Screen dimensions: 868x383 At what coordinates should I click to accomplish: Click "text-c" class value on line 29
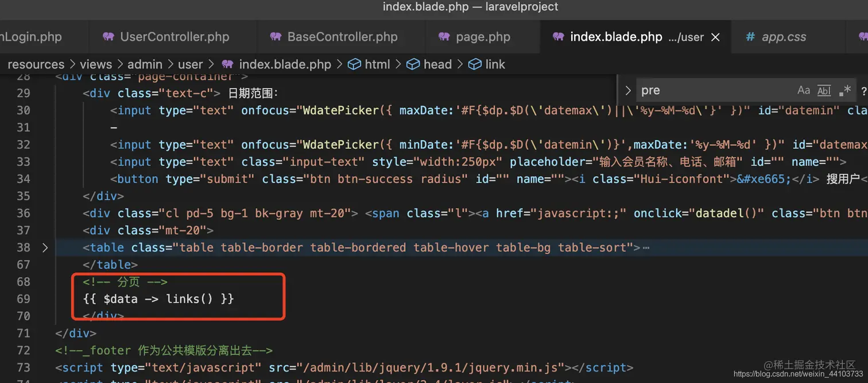coord(189,93)
